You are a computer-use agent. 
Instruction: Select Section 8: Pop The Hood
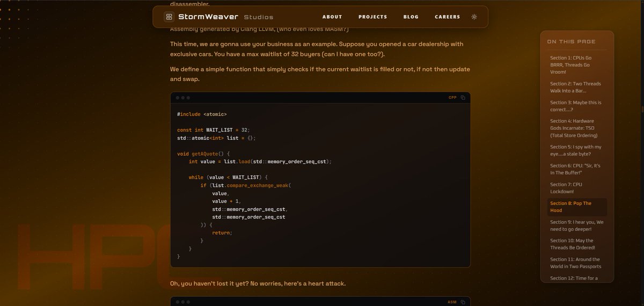tap(577, 207)
